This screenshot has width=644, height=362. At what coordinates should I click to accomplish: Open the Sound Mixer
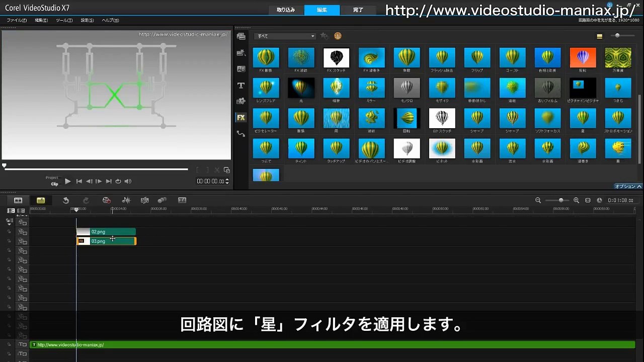click(126, 200)
